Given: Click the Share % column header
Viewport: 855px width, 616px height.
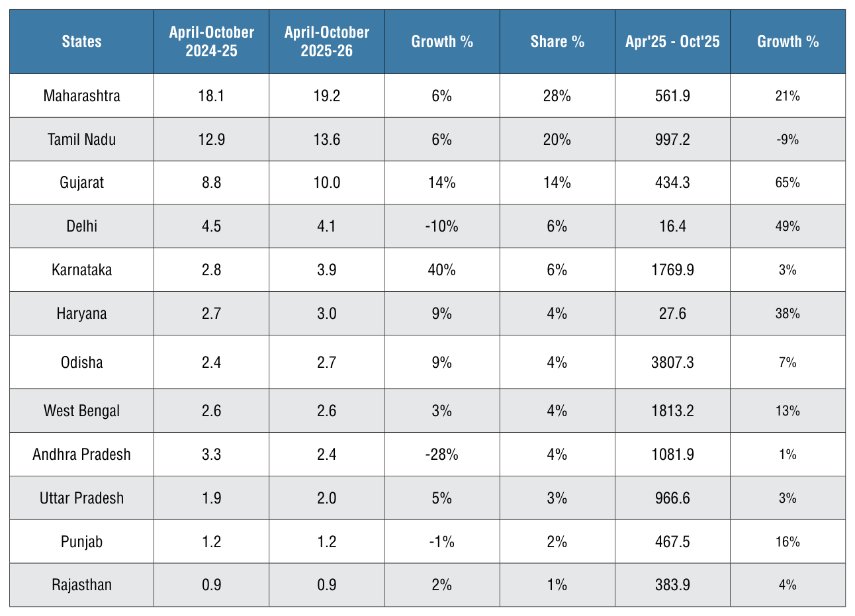Looking at the screenshot, I should pos(557,42).
